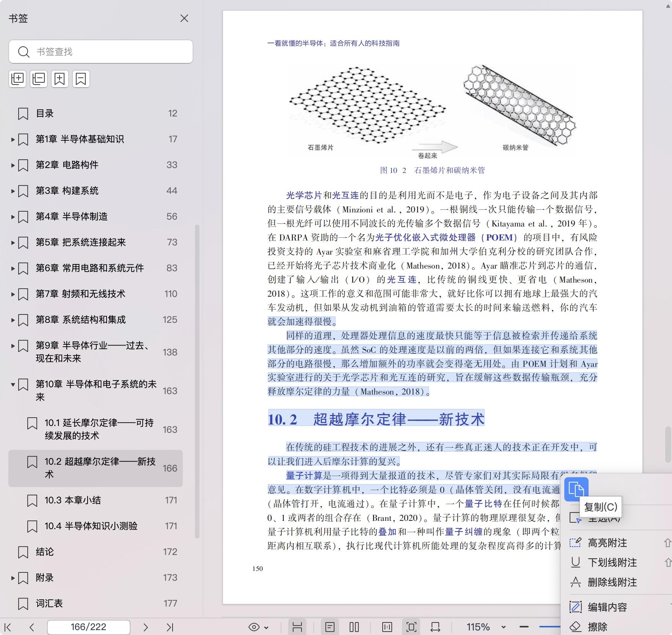Viewport: 672px width, 635px height.
Task: Click the copy icon in the context menu
Action: click(x=576, y=489)
